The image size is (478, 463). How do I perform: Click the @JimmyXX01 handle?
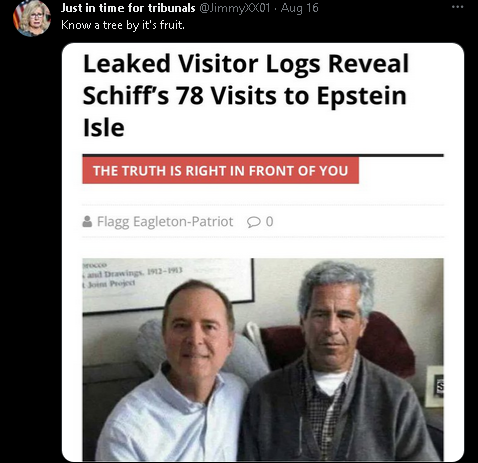(x=234, y=8)
